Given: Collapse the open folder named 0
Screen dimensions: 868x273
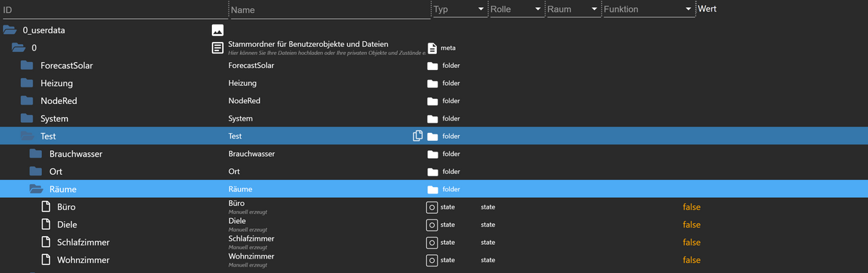Looking at the screenshot, I should pos(19,48).
